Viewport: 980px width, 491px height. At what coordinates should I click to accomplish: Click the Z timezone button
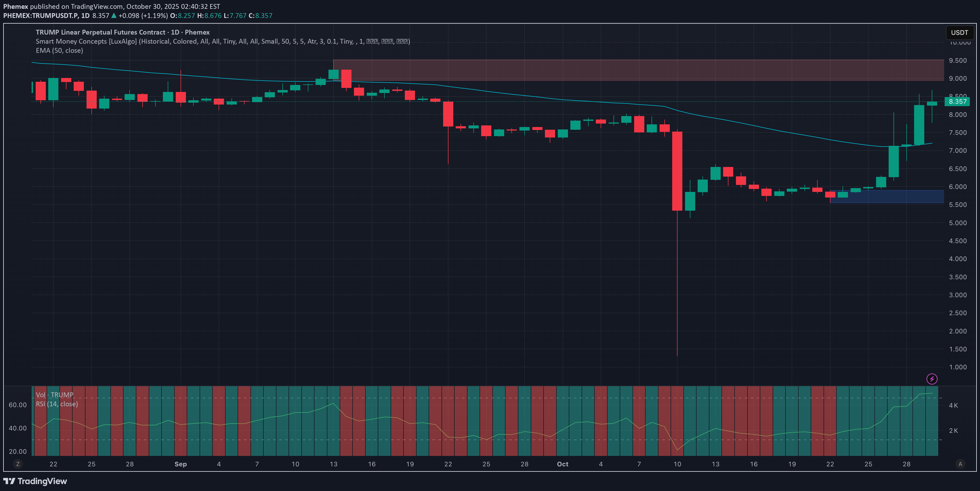(x=17, y=464)
